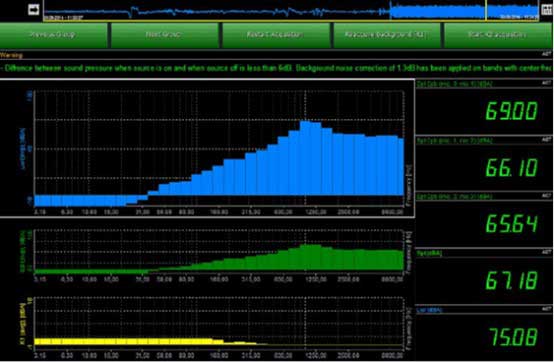554x362 pixels.
Task: Select the green background noise warning message
Action: [x=276, y=68]
